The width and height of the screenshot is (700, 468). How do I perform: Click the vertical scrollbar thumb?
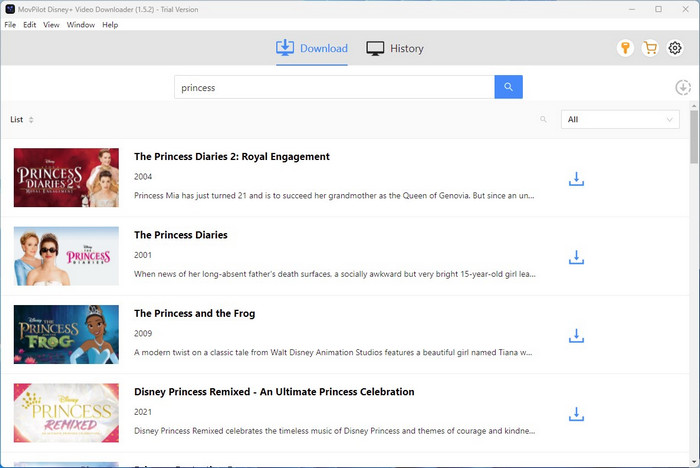(x=694, y=137)
